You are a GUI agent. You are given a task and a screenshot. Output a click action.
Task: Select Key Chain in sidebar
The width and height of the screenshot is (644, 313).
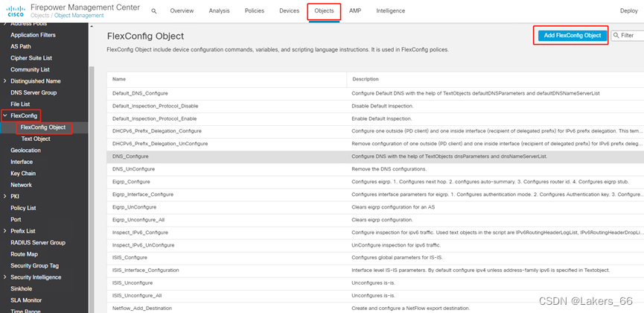(x=23, y=174)
